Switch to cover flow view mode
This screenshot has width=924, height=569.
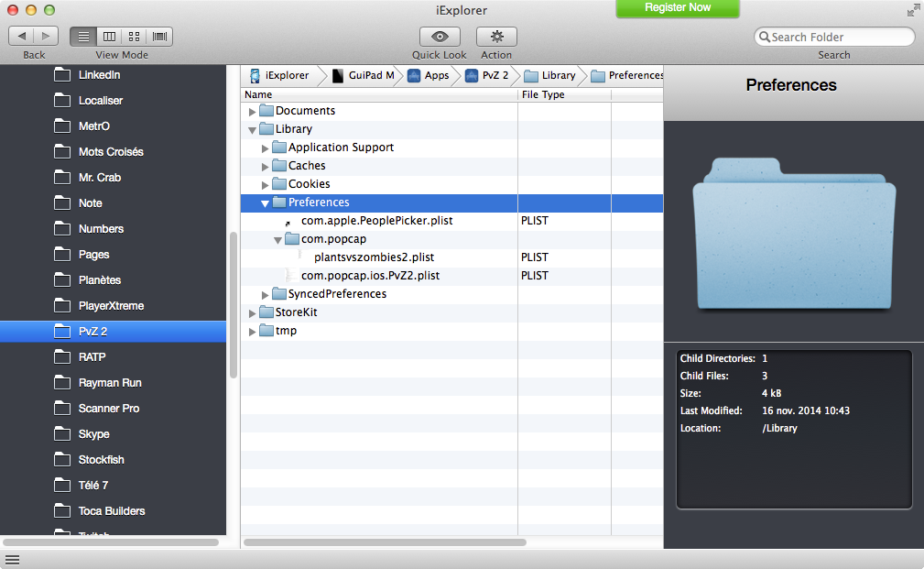159,37
